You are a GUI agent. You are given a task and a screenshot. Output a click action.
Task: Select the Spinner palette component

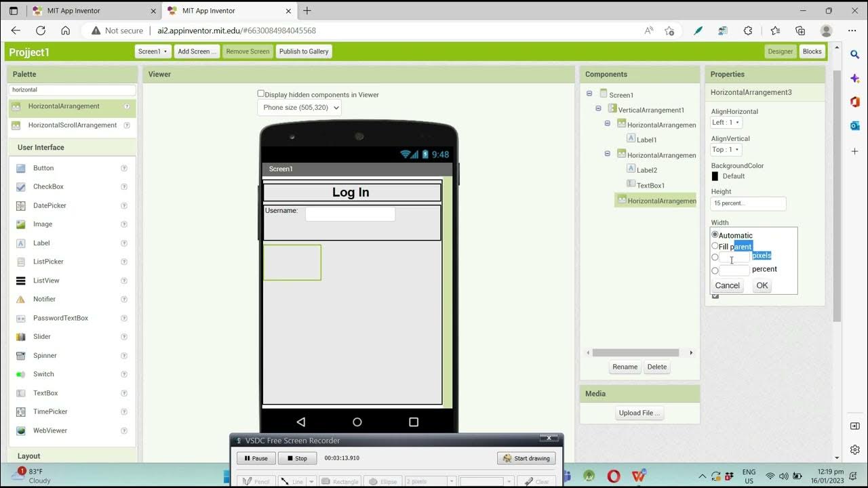click(x=45, y=355)
